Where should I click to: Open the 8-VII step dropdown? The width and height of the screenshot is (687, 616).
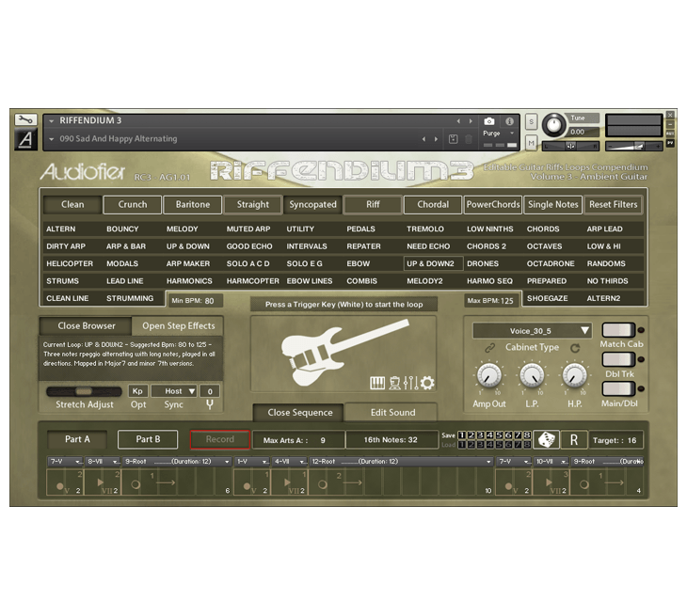[102, 462]
